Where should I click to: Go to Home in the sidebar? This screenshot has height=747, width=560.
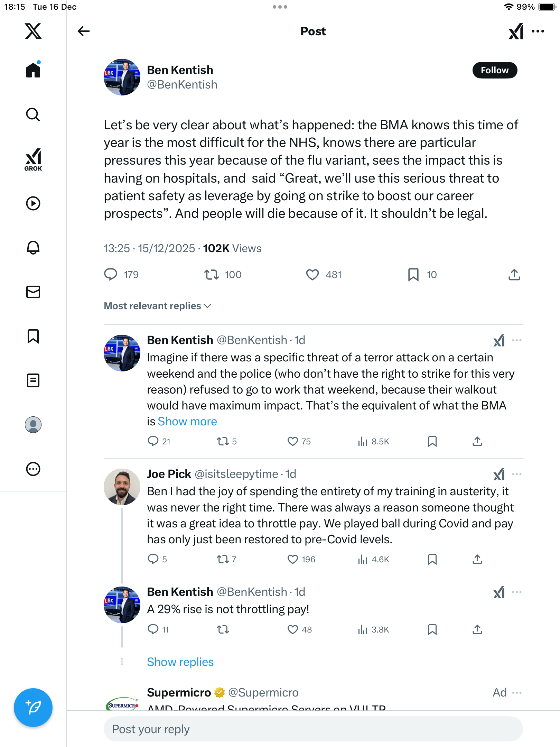click(33, 70)
